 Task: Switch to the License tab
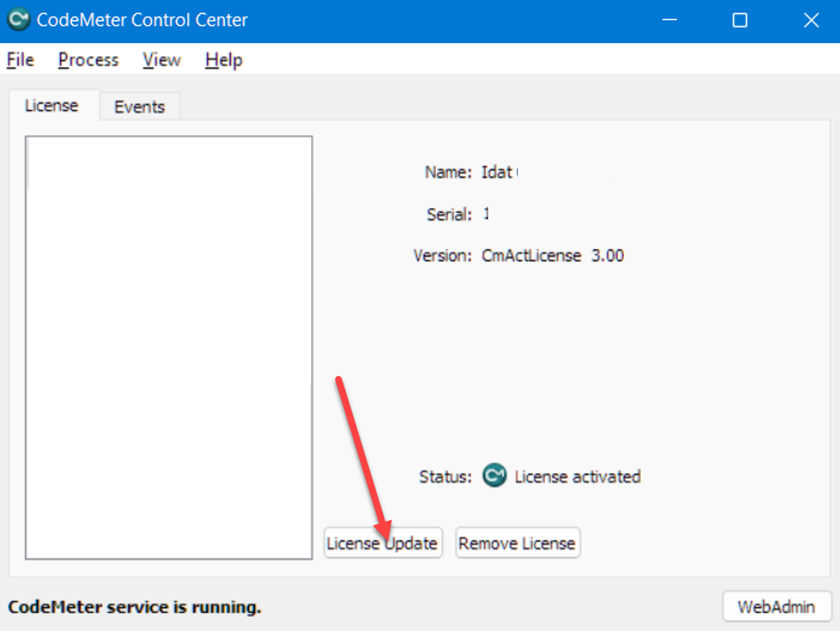pyautogui.click(x=52, y=106)
